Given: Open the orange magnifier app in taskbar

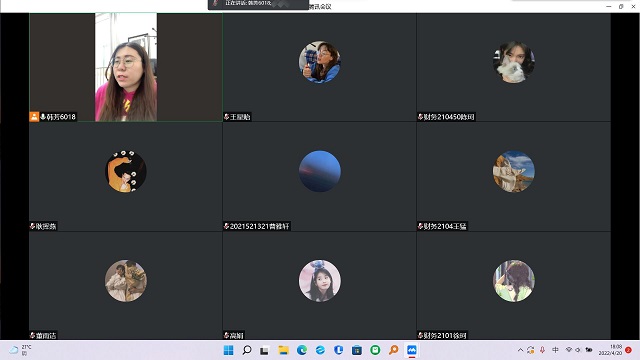Looking at the screenshot, I should (x=393, y=350).
